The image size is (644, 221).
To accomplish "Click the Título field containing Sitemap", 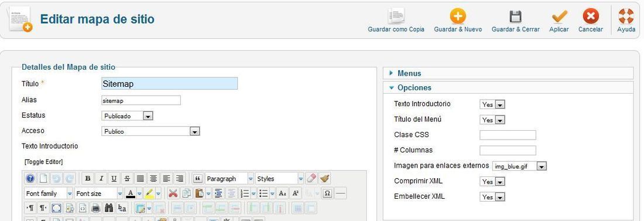I will pos(169,84).
